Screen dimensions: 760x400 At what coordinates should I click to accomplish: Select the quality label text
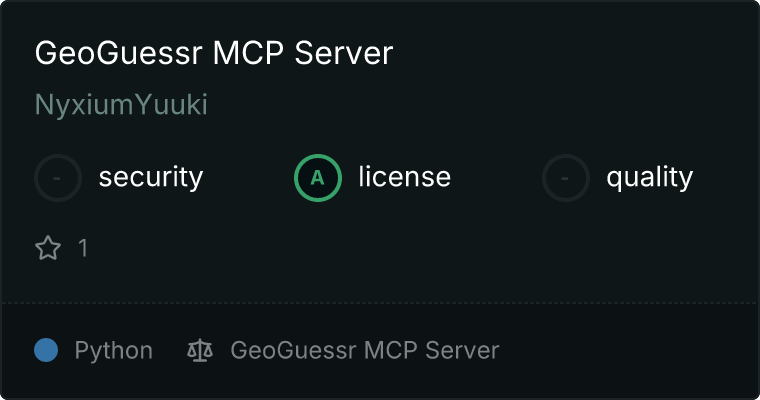[x=649, y=177]
